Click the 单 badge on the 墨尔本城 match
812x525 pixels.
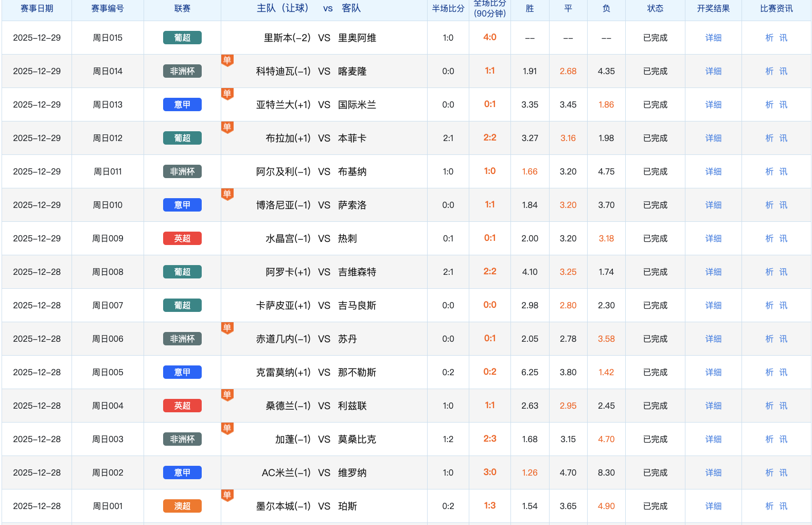(x=227, y=495)
